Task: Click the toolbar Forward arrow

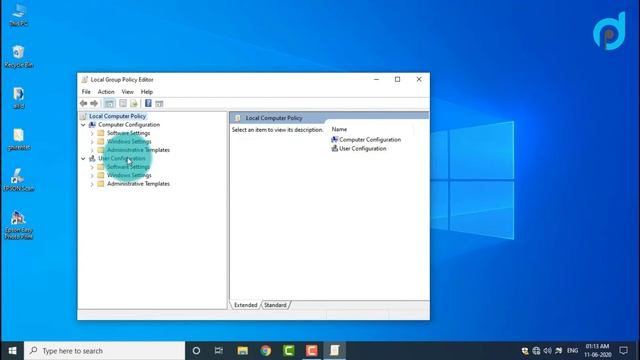Action: coord(94,104)
